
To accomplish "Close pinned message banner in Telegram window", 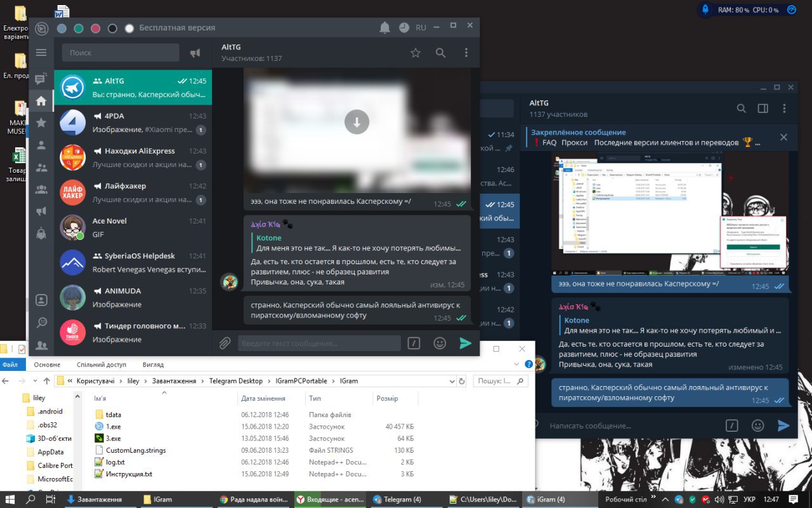I will pos(783,137).
